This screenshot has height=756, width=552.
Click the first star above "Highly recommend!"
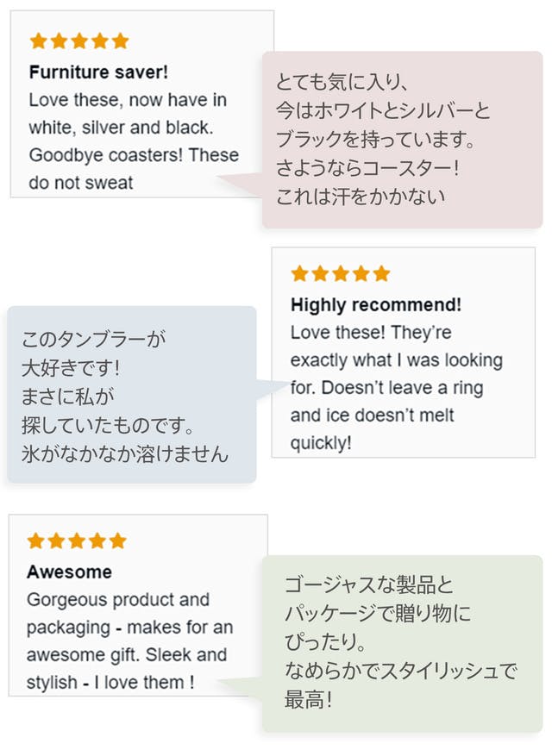tap(299, 274)
